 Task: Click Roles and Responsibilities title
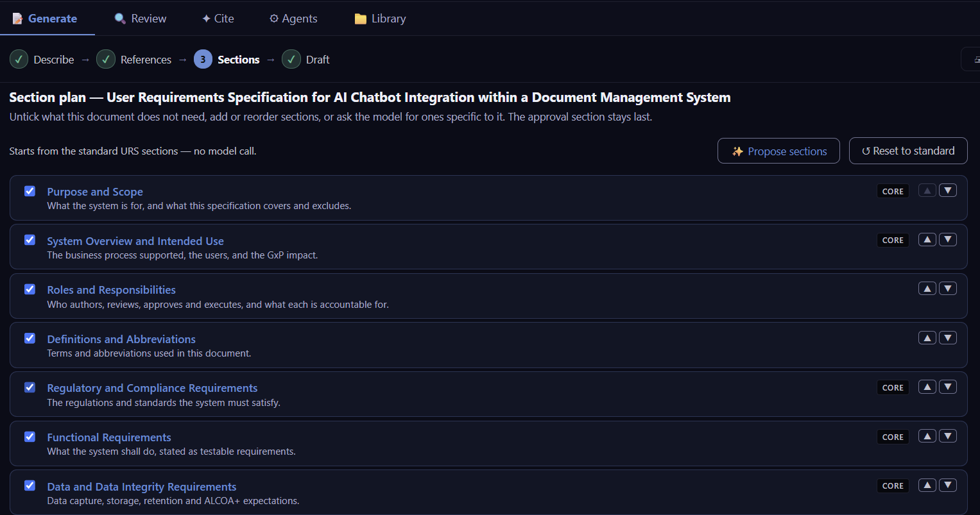[x=111, y=290]
